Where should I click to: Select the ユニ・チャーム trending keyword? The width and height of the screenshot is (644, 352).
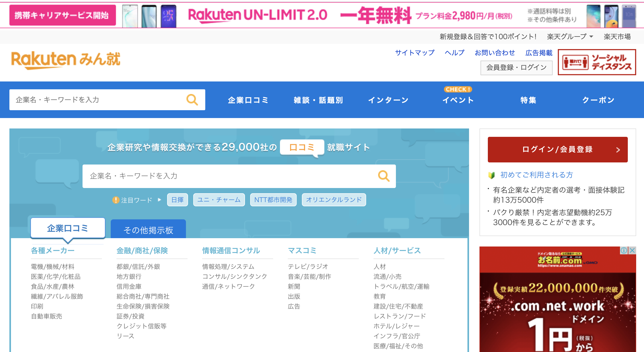[219, 200]
